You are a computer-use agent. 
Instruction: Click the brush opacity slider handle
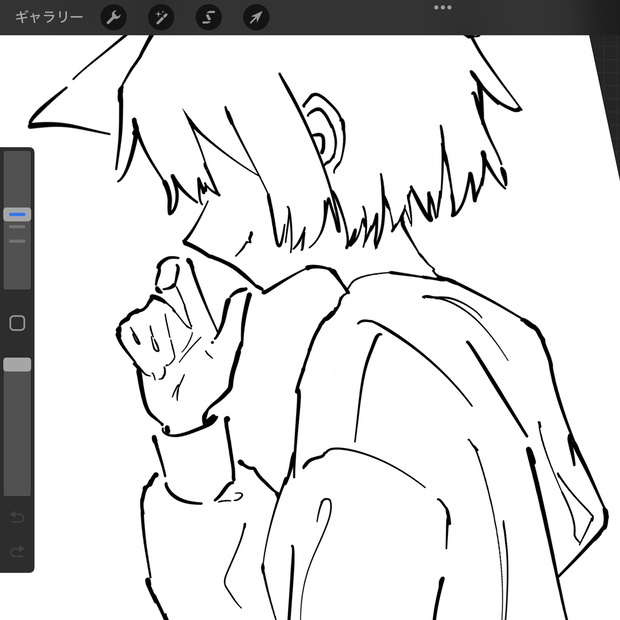(17, 365)
